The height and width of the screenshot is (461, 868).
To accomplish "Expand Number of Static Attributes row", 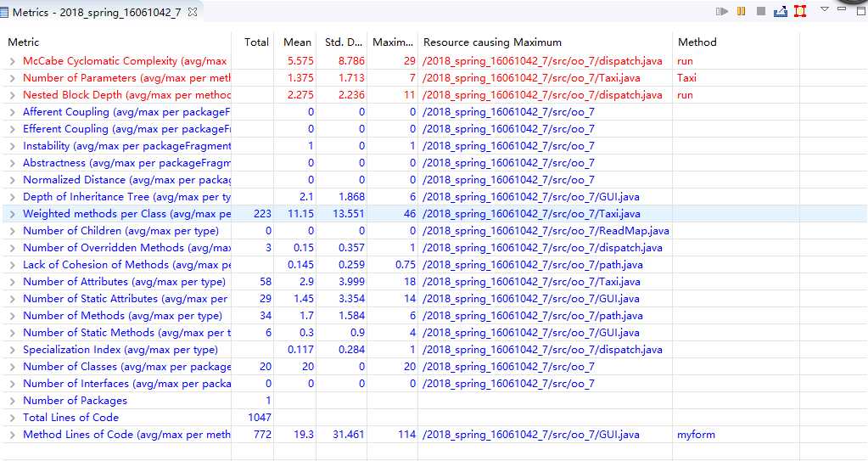I will tap(12, 299).
